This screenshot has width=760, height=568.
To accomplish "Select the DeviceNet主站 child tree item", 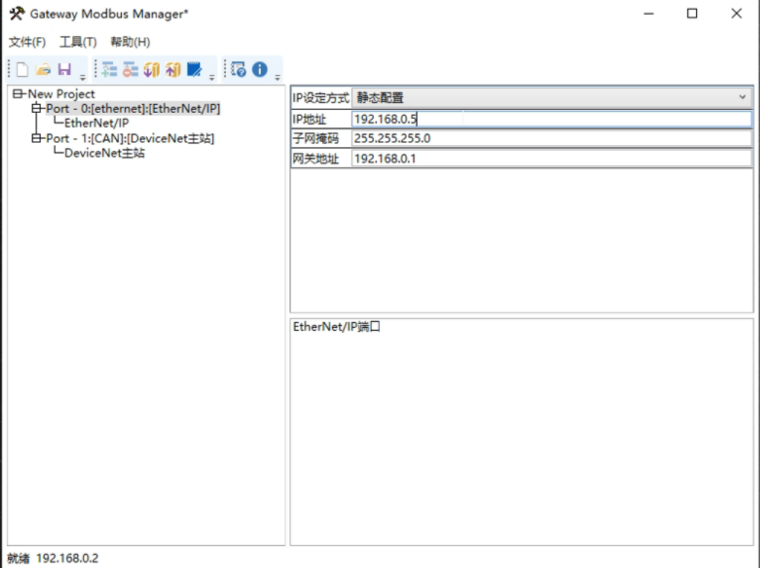I will click(104, 153).
